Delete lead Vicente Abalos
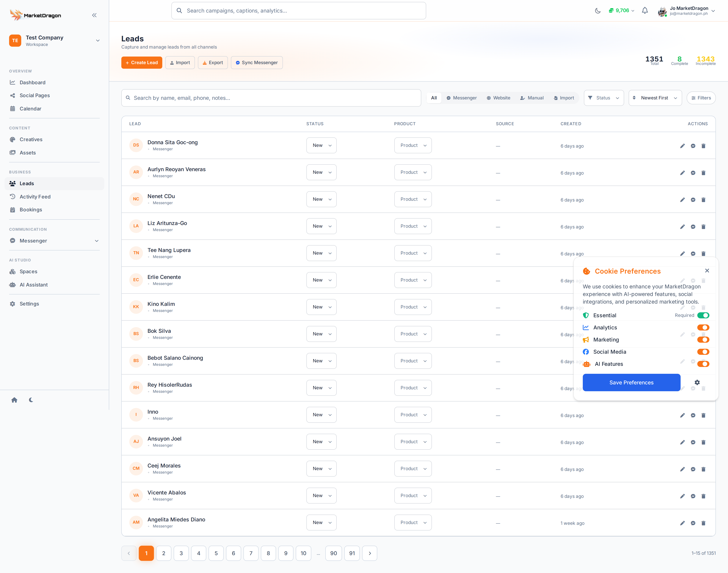The image size is (728, 573). (x=704, y=496)
